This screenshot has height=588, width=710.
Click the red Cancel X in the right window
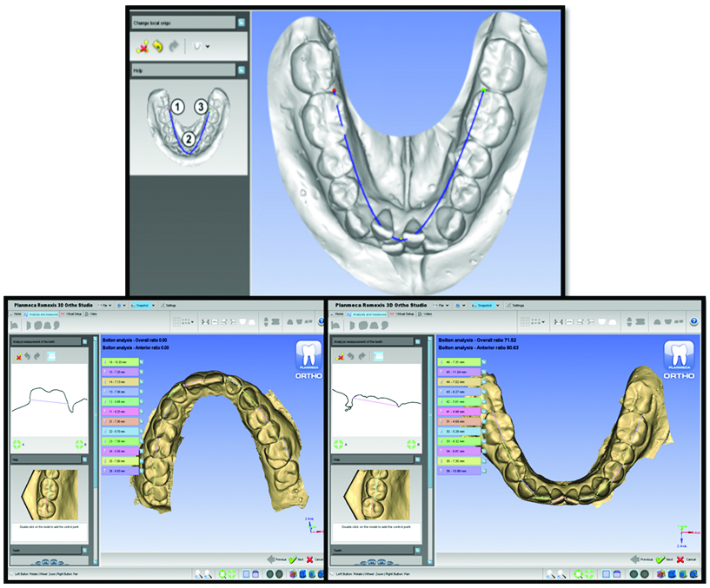click(680, 559)
